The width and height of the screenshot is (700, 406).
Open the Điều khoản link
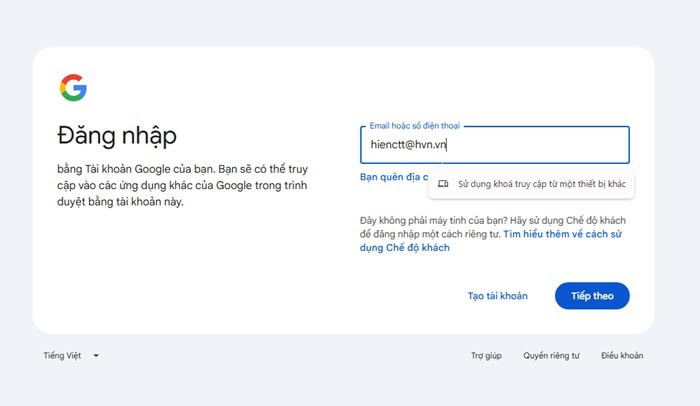click(x=622, y=356)
